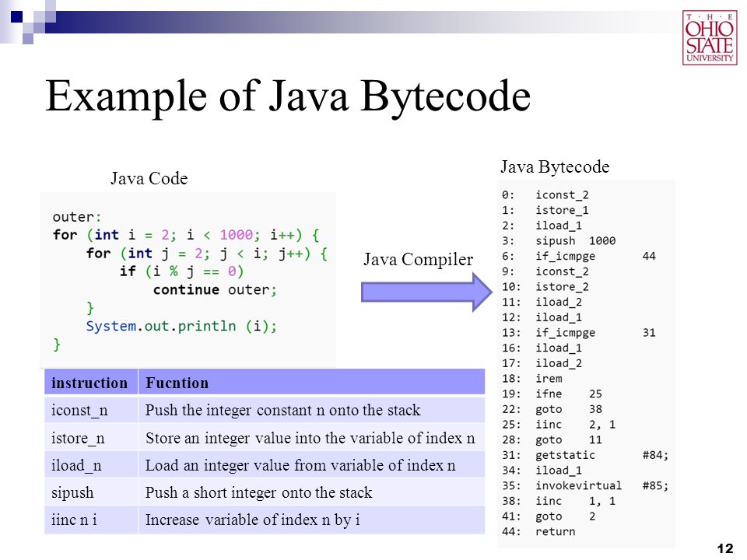The height and width of the screenshot is (560, 747).
Task: Click the "Fucntion" table header
Action: pos(311,383)
